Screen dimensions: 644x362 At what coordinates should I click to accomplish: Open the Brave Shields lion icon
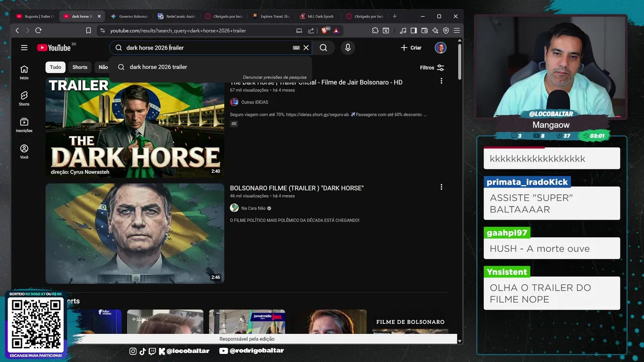(325, 31)
